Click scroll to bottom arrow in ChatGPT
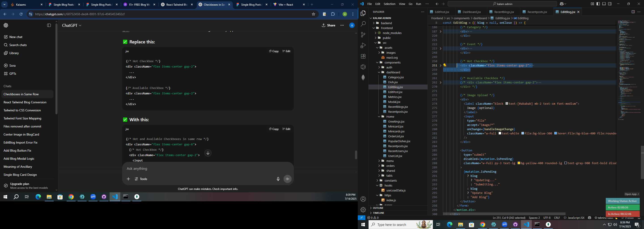This screenshot has width=644, height=229. 208,153
